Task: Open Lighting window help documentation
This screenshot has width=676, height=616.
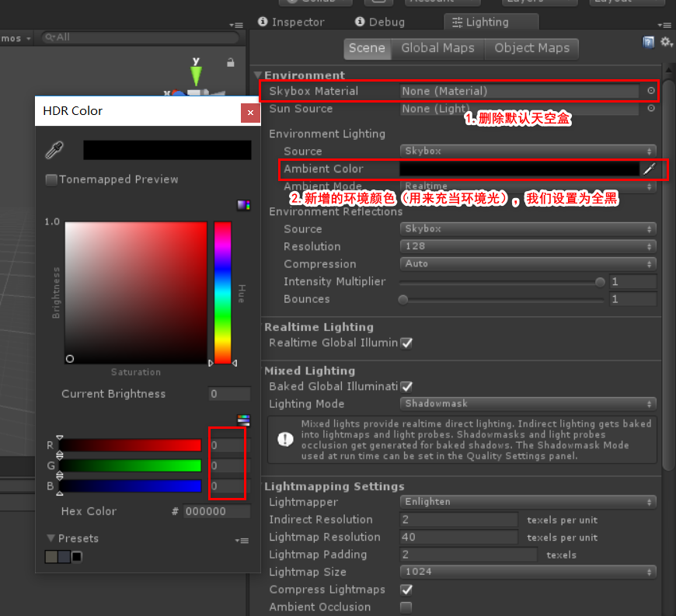Action: point(648,42)
